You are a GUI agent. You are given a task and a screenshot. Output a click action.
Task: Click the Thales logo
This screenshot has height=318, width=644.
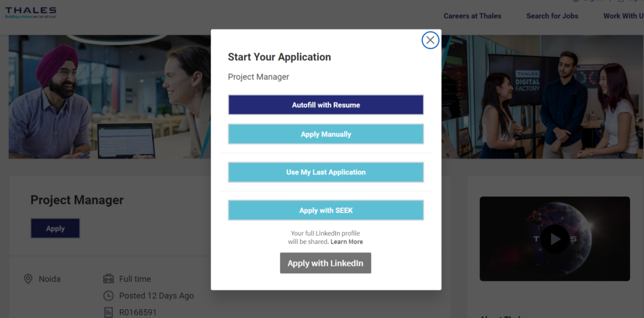click(x=31, y=13)
